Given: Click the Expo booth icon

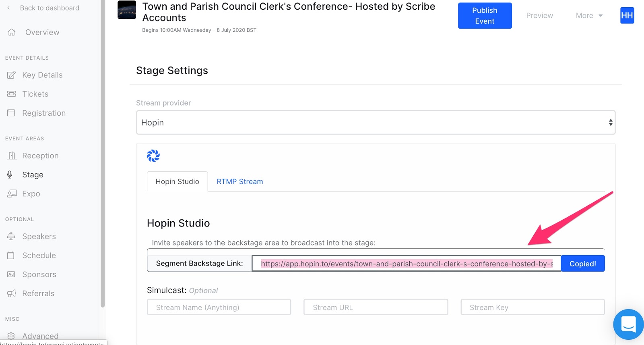Looking at the screenshot, I should point(12,193).
